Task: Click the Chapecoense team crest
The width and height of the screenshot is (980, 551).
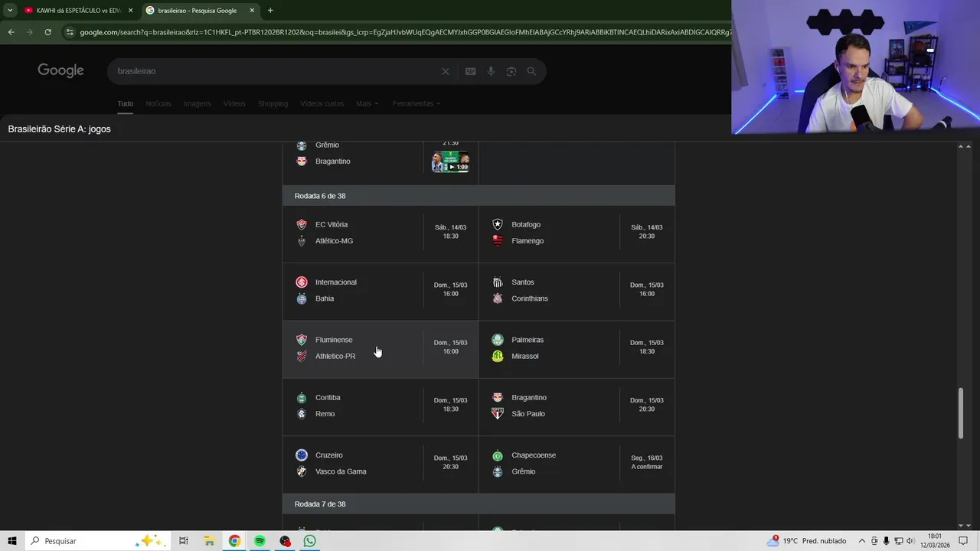Action: [x=498, y=455]
